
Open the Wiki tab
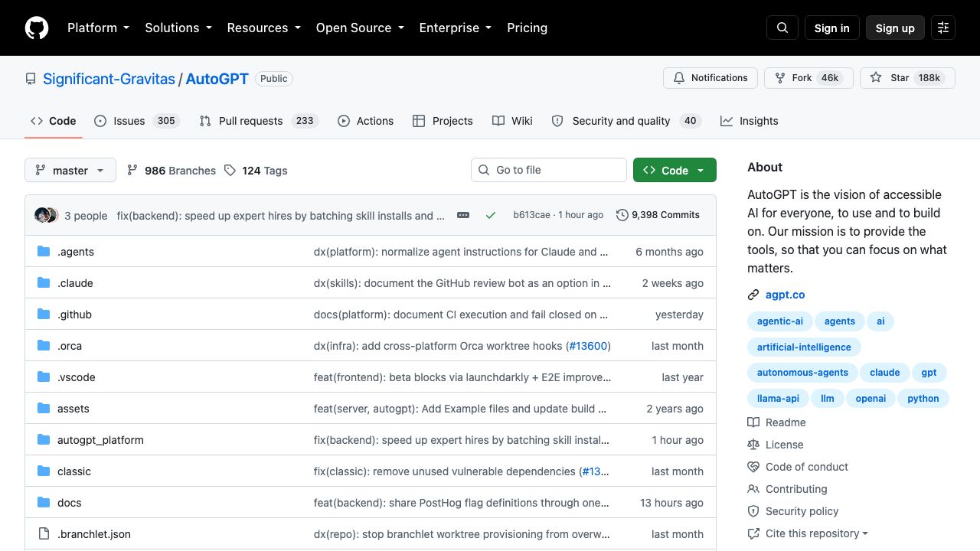tap(512, 121)
